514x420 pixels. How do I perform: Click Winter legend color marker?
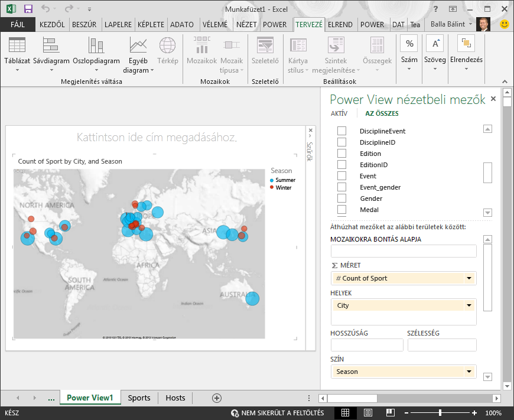pyautogui.click(x=272, y=187)
